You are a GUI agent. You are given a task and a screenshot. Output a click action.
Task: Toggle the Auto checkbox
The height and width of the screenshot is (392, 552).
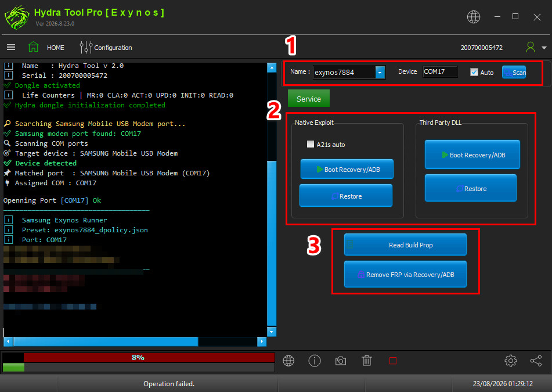pos(474,72)
